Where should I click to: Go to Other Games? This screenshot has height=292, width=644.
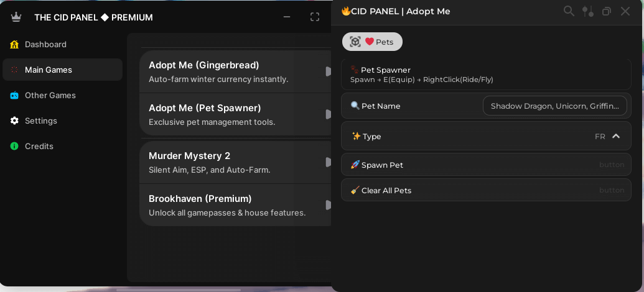[62, 95]
